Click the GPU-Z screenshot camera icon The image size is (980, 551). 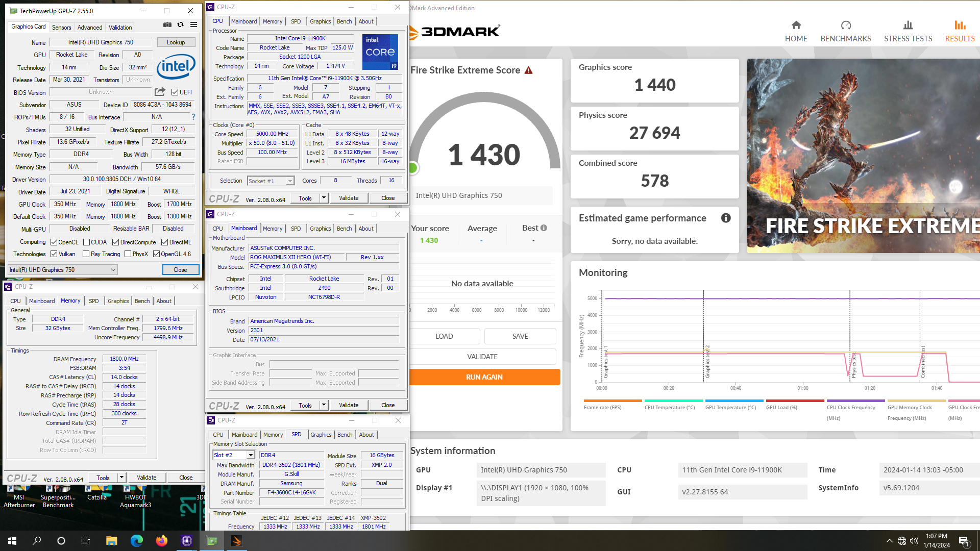[167, 24]
